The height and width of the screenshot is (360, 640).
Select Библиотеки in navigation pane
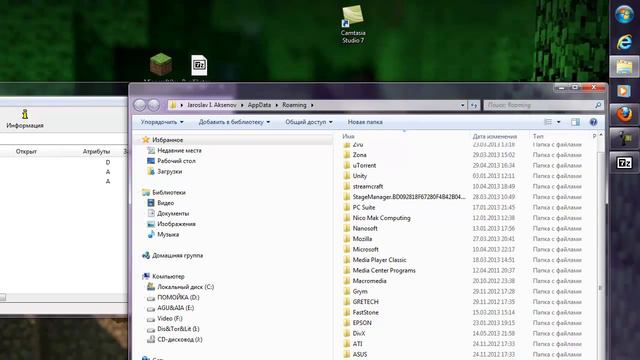(x=169, y=193)
